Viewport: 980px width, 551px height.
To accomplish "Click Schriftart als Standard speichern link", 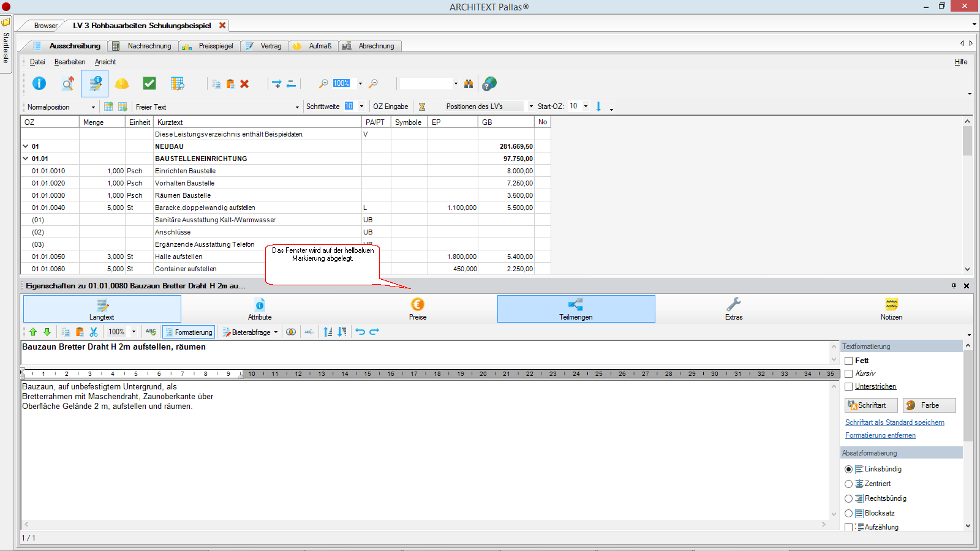I will point(895,422).
